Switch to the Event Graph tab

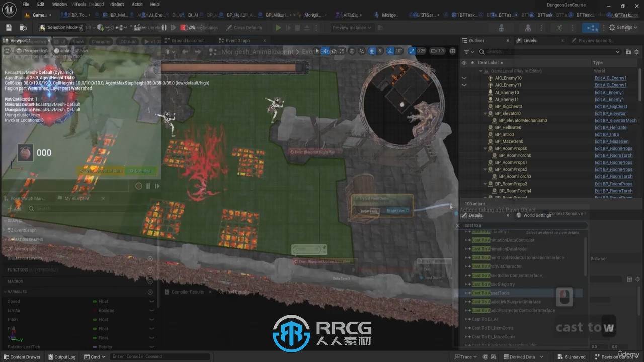pos(237,41)
